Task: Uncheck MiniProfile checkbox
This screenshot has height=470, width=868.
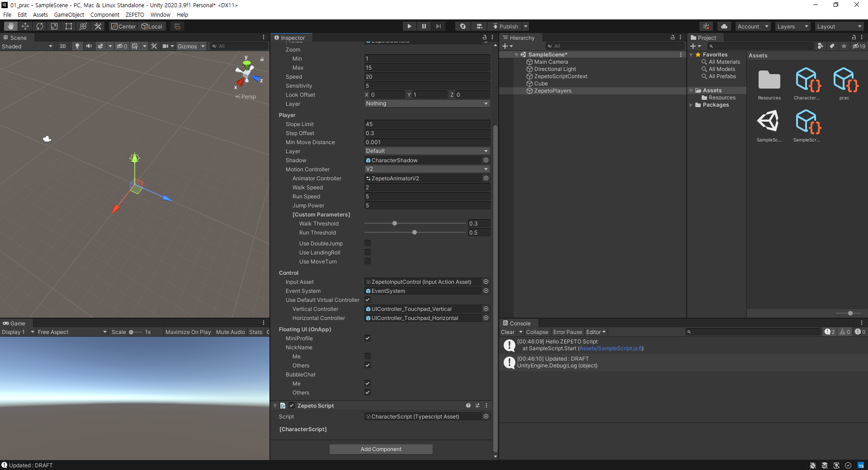Action: pyautogui.click(x=368, y=338)
